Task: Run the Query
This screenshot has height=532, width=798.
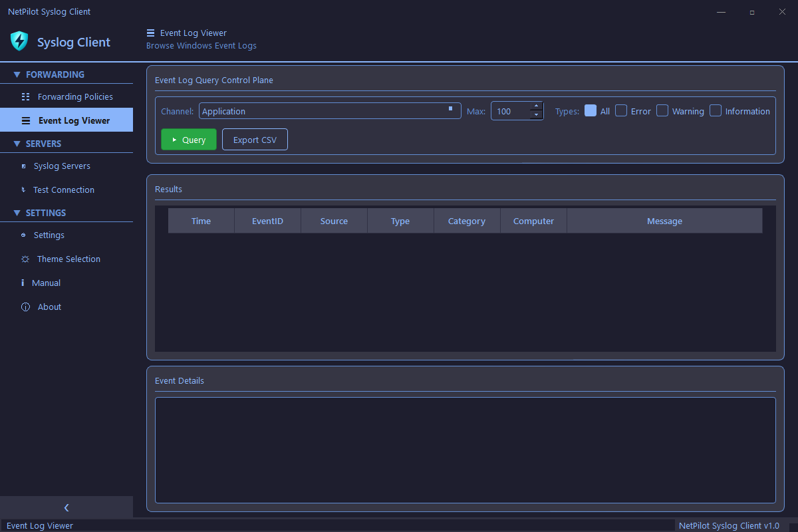Action: [188, 140]
